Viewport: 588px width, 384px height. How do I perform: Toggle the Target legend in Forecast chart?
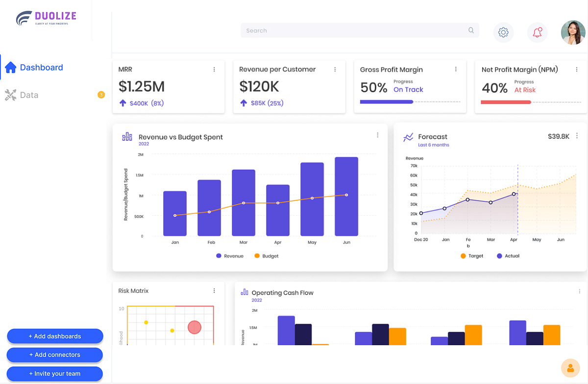(471, 256)
